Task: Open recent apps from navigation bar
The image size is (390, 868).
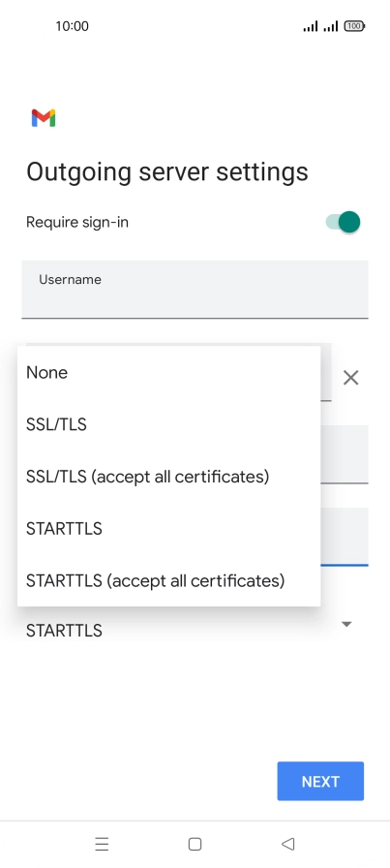Action: coord(102,844)
